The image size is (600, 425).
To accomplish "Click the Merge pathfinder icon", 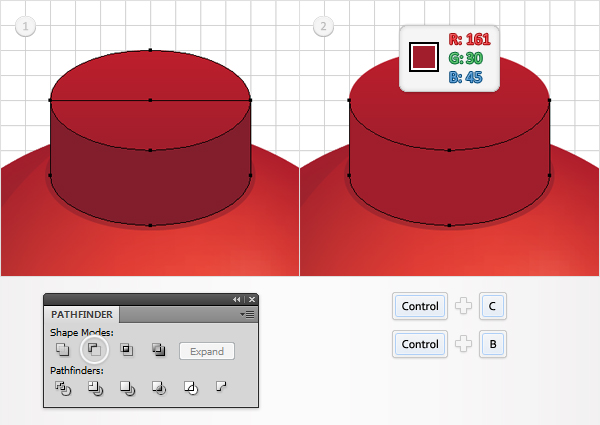I will pos(127,388).
